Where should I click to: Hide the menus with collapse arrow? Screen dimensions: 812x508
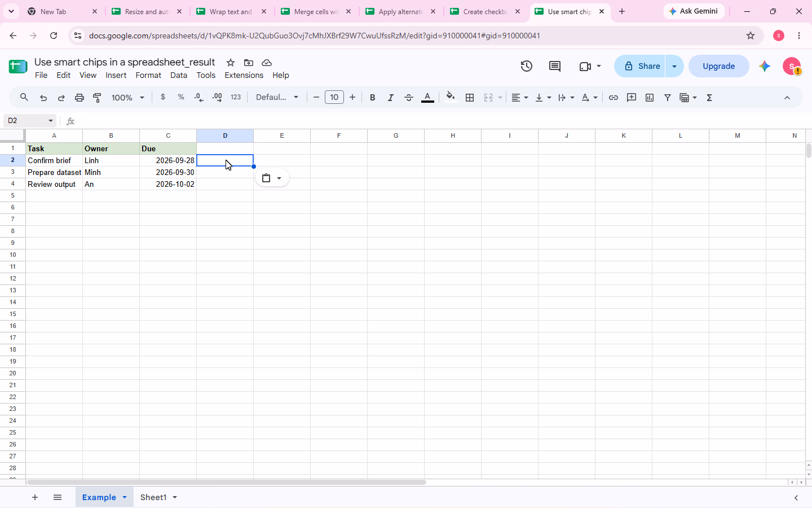tap(787, 98)
